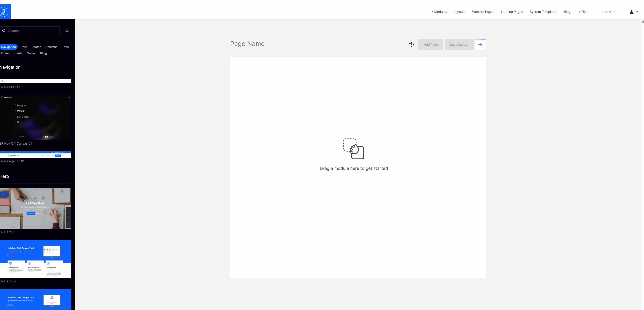Open the sidebar settings gear
Image resolution: width=644 pixels, height=310 pixels.
point(67,31)
